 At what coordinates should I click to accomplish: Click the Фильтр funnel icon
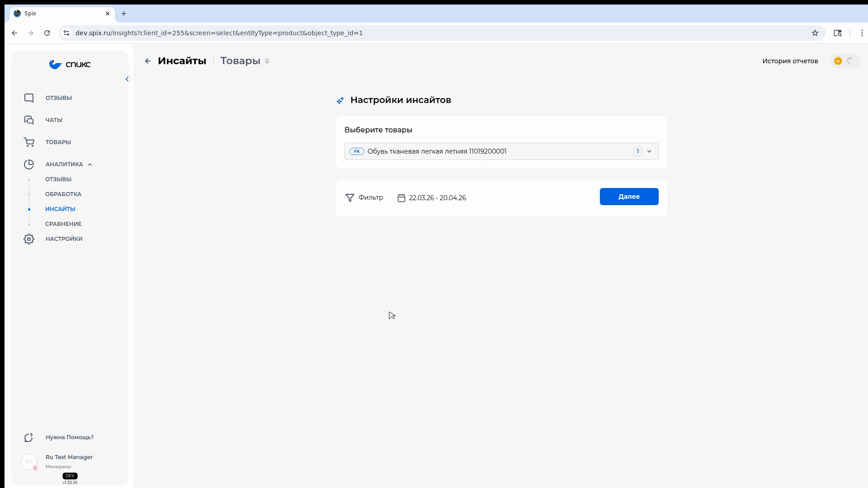[x=349, y=198]
